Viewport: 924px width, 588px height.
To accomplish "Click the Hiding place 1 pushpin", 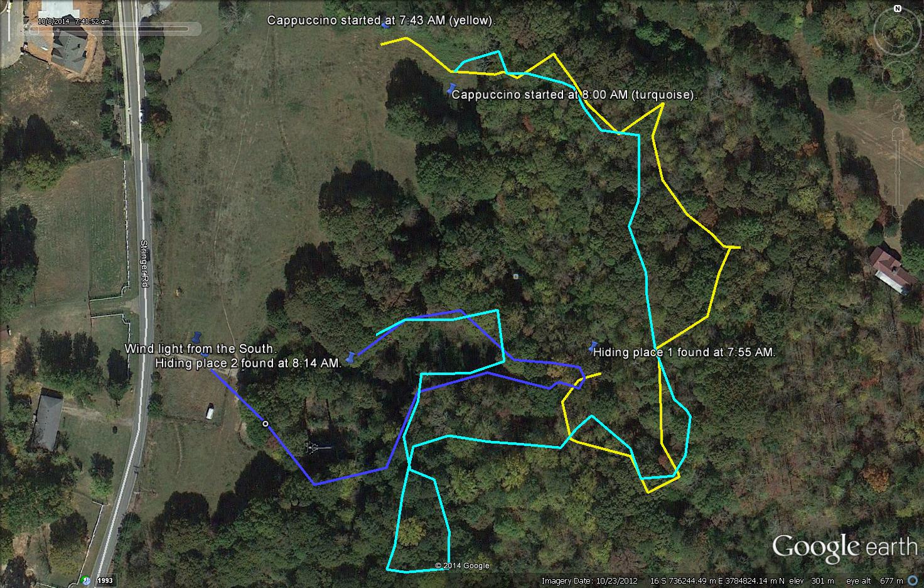I will 592,347.
